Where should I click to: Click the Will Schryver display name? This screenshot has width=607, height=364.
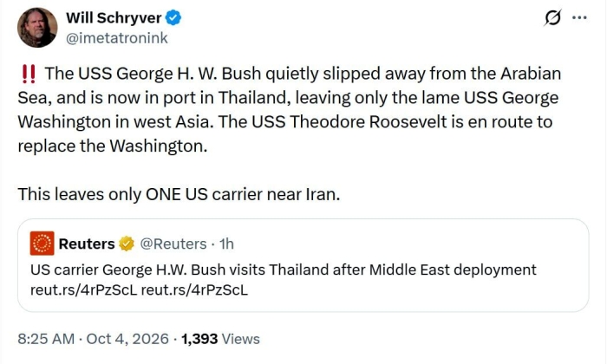pyautogui.click(x=114, y=18)
